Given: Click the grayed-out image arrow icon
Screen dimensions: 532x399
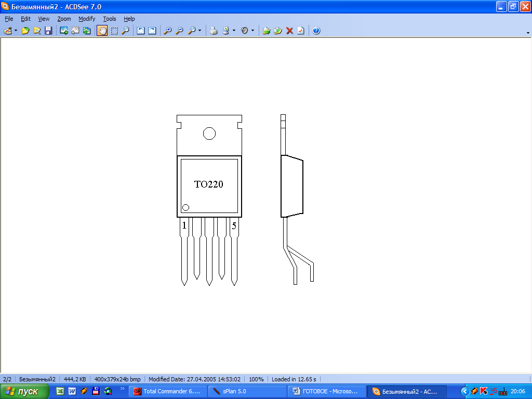Looking at the screenshot, I should (x=75, y=31).
